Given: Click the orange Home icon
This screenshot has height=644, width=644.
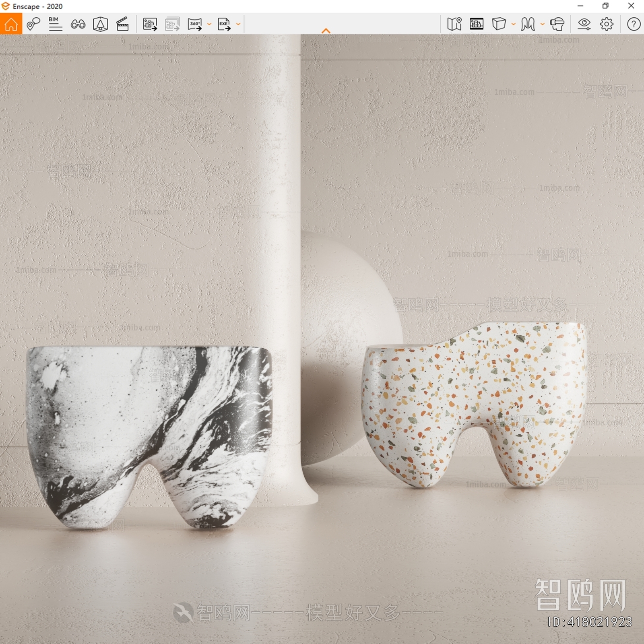Looking at the screenshot, I should [11, 24].
